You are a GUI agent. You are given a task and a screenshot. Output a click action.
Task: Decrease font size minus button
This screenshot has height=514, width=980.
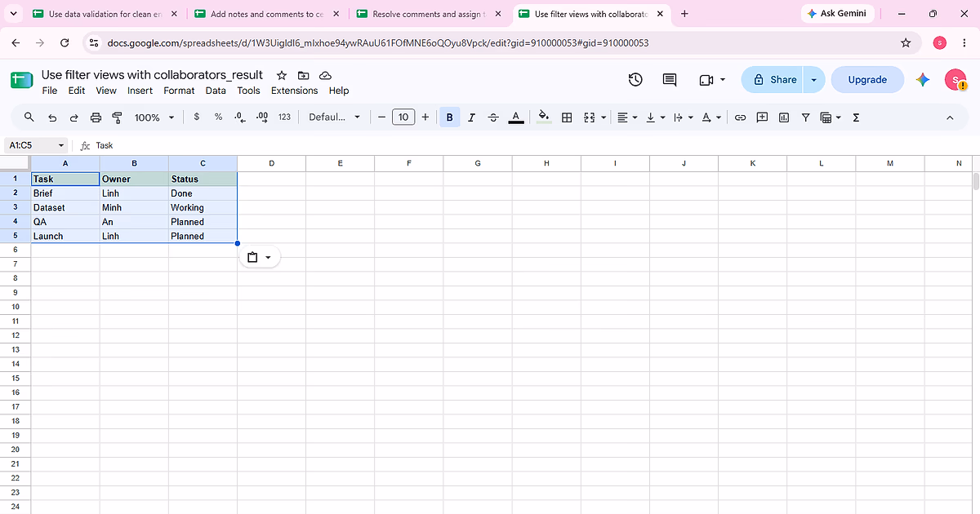[x=381, y=117]
